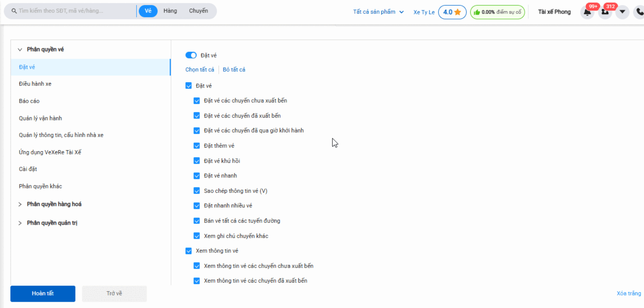644x308 pixels.
Task: Collapse the Phân quyền vé section
Action: point(20,50)
